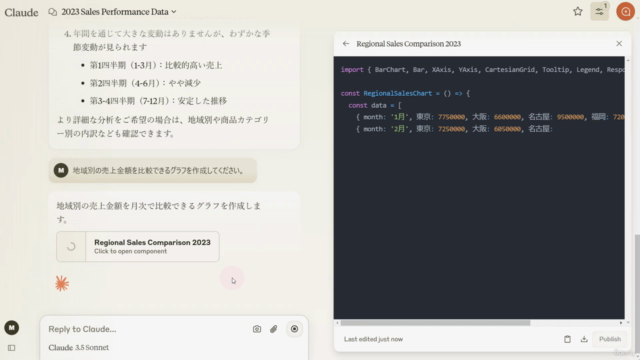The width and height of the screenshot is (640, 360).
Task: Click the bullet 第2四半期（4-6月）
Action: 145,83
